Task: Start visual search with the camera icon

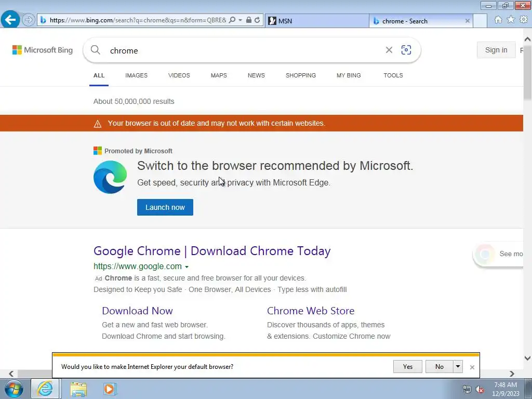Action: pos(406,50)
